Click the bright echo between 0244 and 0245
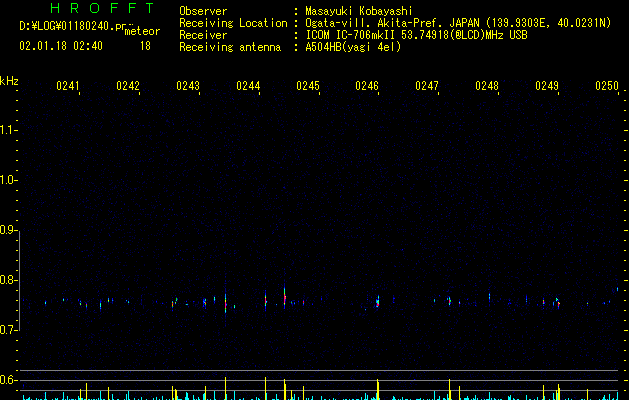 [x=284, y=298]
